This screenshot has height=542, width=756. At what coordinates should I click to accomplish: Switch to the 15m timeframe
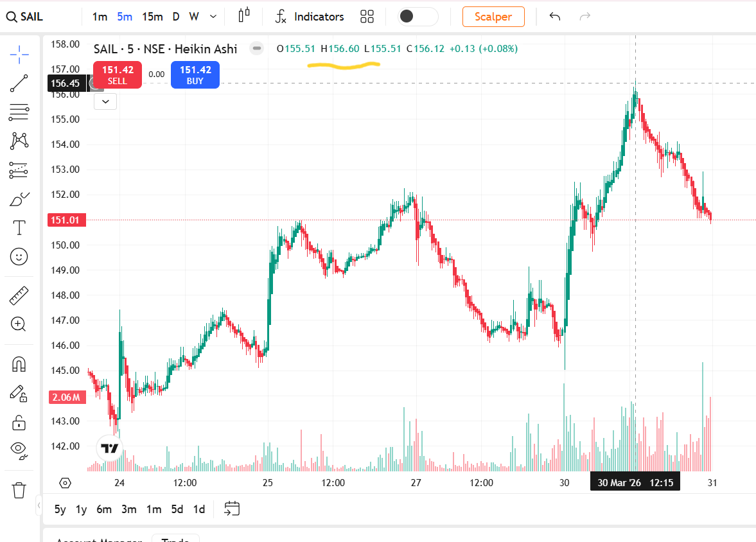point(152,17)
